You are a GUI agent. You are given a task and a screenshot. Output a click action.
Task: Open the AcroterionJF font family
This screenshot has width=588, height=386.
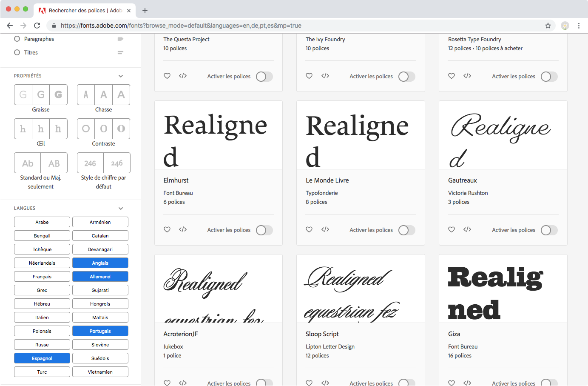point(181,334)
